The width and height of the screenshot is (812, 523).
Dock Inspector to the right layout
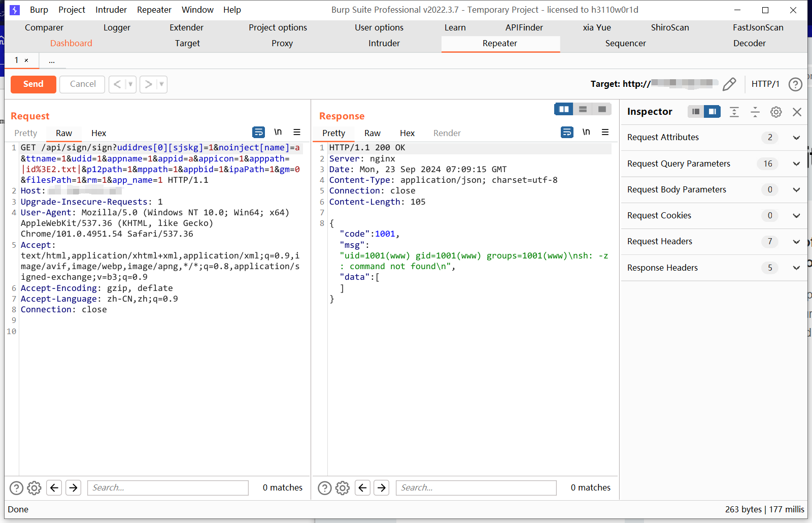pos(712,112)
